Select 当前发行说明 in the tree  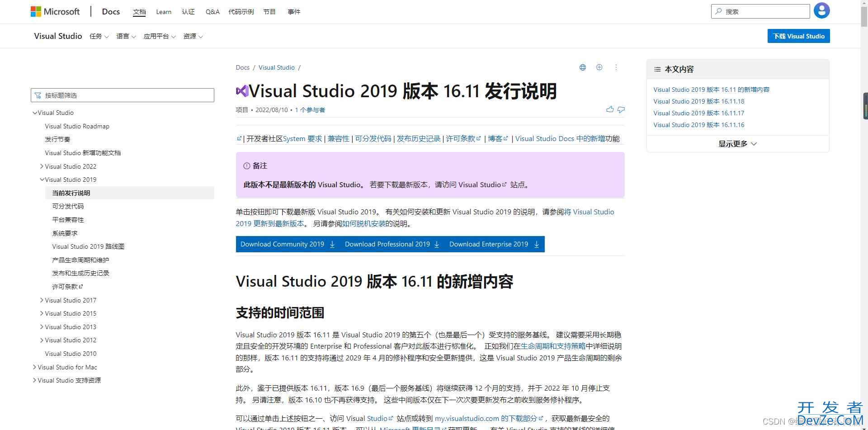click(129, 193)
